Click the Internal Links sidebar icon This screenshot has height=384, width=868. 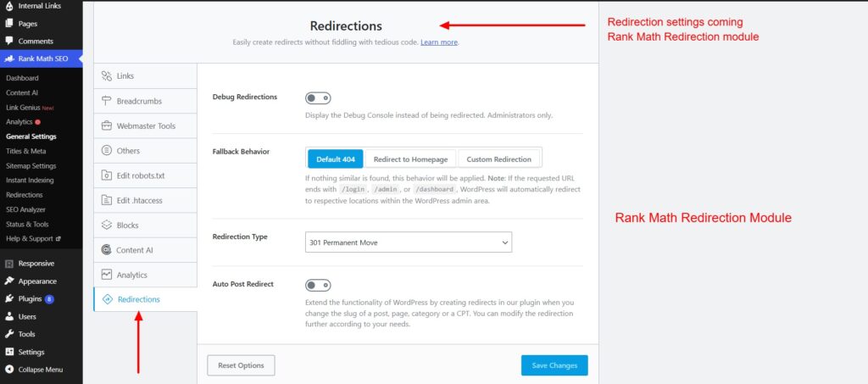(x=9, y=6)
